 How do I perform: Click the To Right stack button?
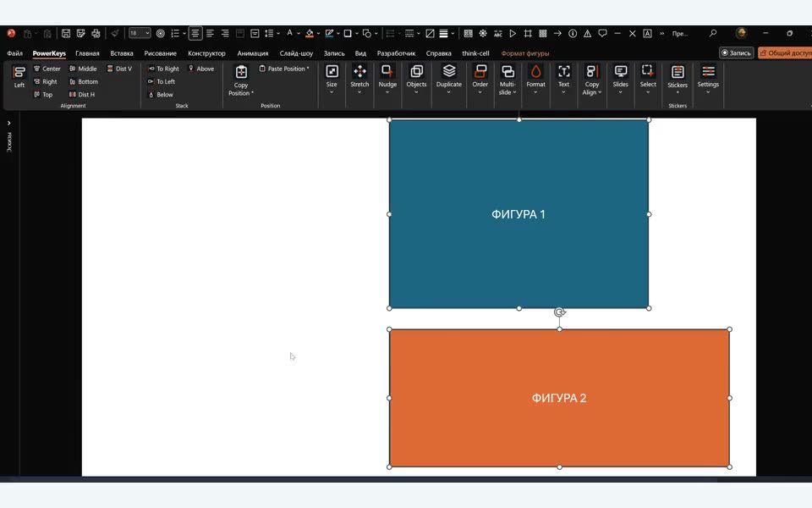[163, 69]
